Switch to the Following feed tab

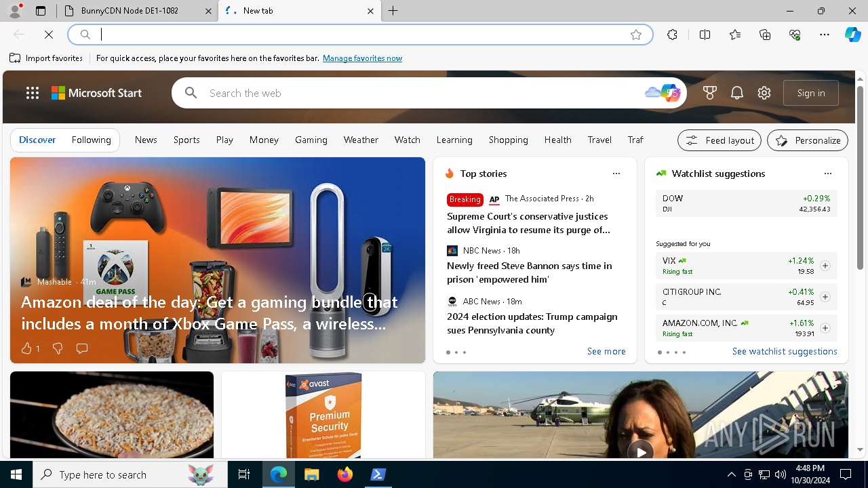92,140
